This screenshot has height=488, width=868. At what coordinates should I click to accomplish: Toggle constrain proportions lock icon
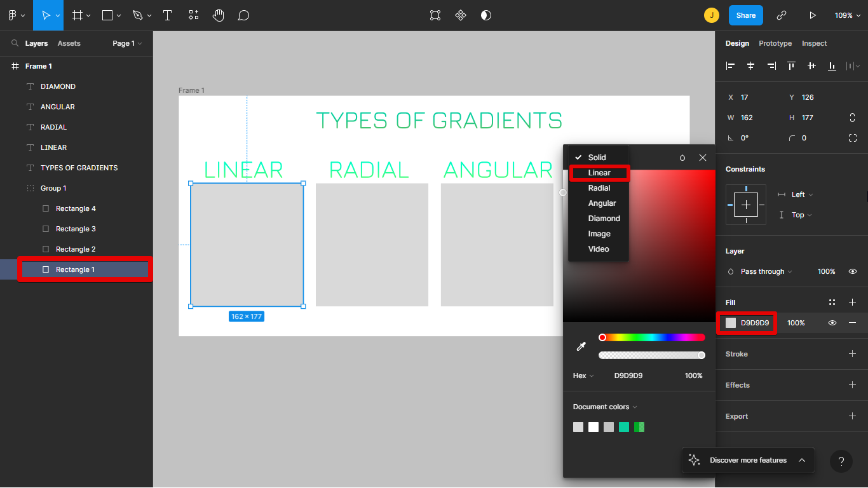point(852,118)
